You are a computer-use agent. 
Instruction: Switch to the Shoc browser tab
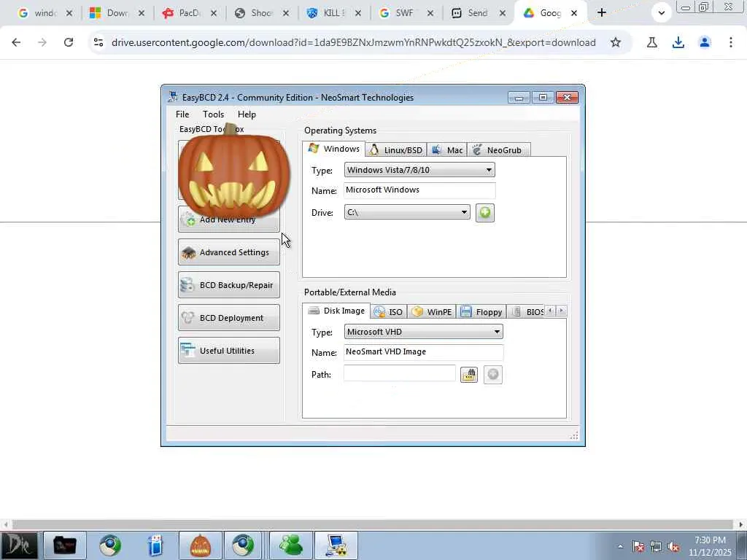tap(261, 13)
